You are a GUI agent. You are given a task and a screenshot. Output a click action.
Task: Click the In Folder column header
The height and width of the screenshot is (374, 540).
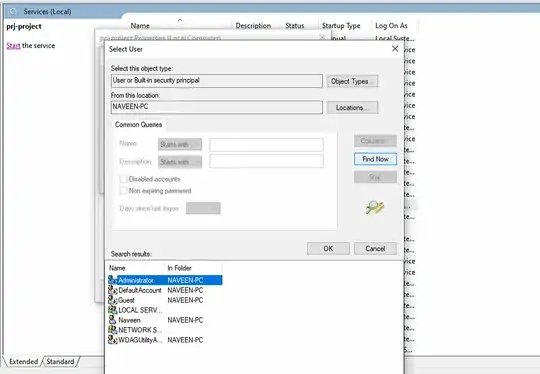(194, 268)
